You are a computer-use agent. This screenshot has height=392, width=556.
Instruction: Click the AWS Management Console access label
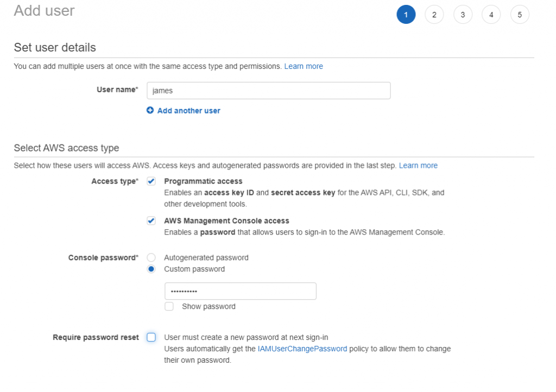226,221
